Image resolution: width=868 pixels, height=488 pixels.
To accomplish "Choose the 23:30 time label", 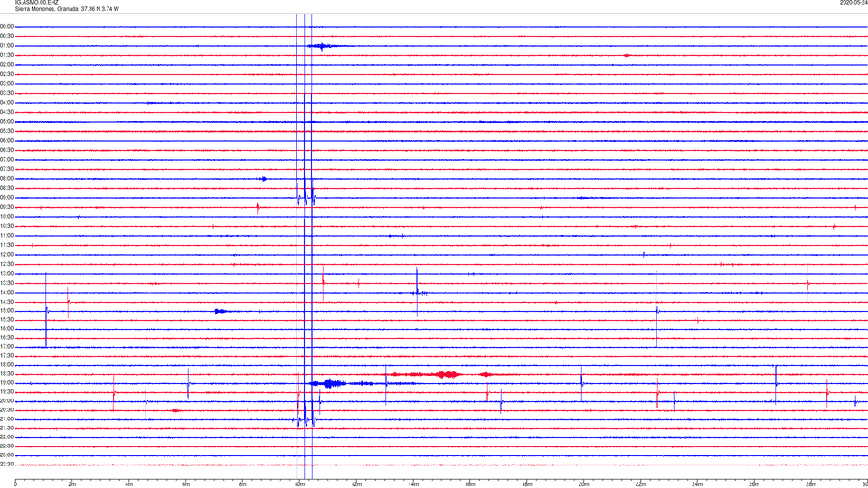I will point(6,465).
